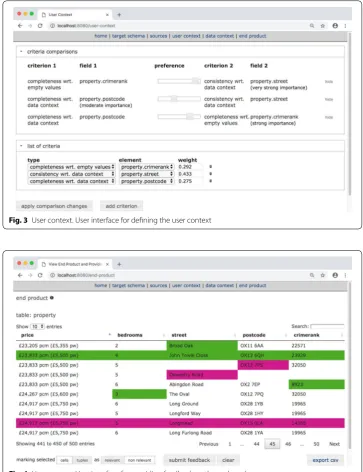
Task: Open element dropdown 'property.street'
Action: [x=147, y=174]
